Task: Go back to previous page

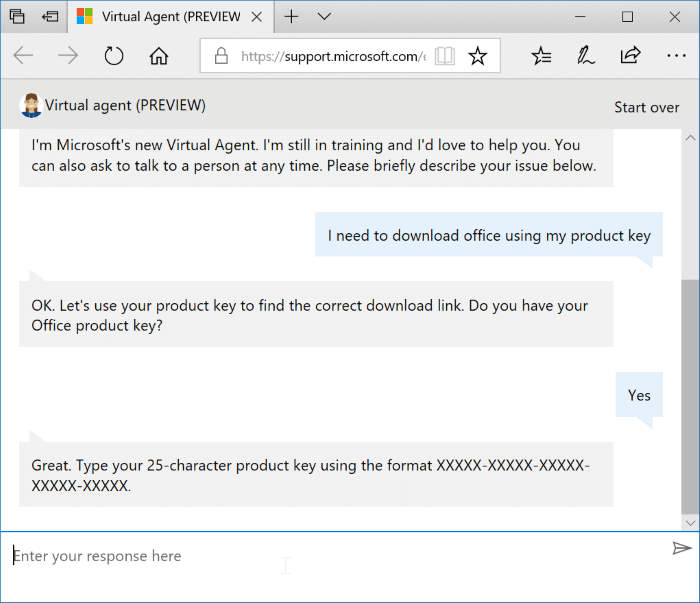Action: click(x=23, y=56)
